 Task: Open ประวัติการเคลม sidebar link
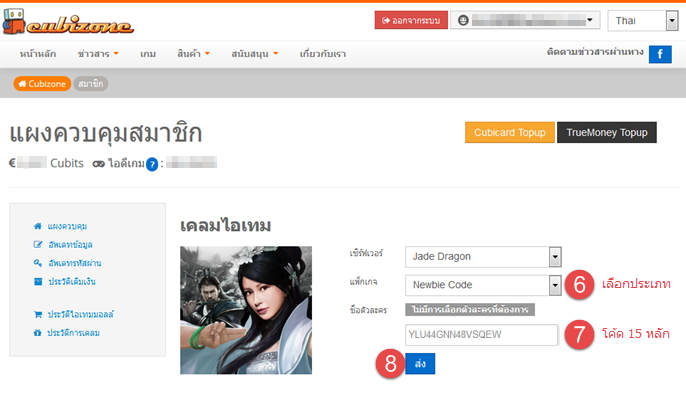(74, 333)
